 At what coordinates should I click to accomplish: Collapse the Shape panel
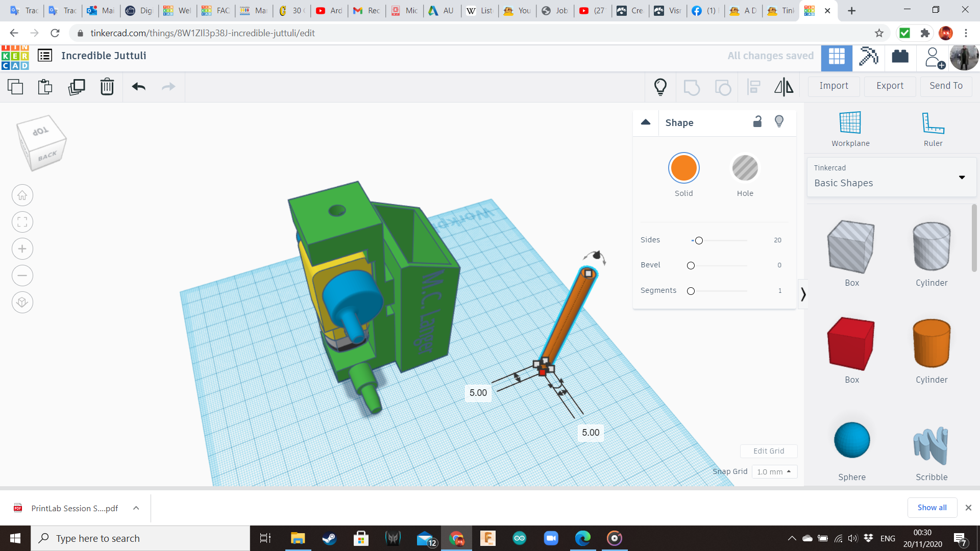tap(646, 122)
